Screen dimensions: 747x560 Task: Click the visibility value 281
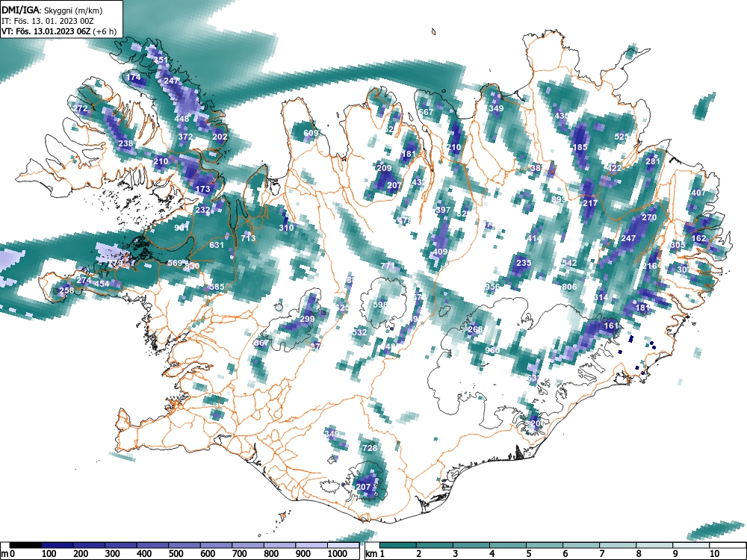tap(653, 161)
